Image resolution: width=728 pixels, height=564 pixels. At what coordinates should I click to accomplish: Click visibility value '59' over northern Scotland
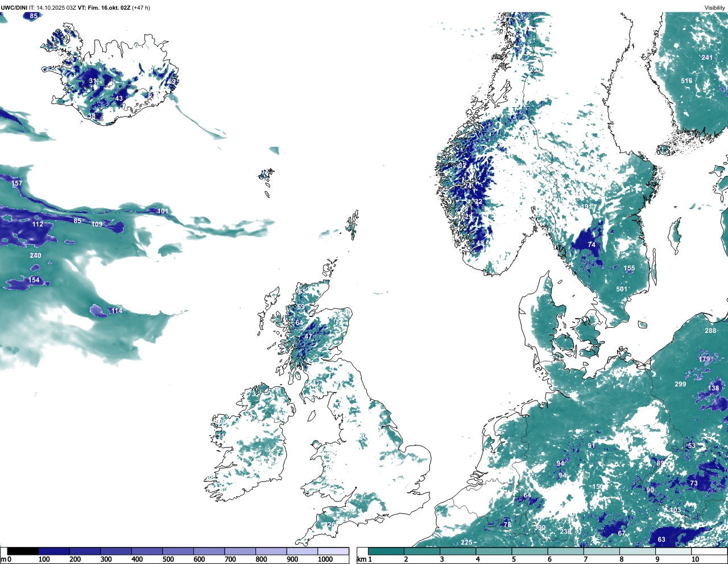pyautogui.click(x=301, y=307)
